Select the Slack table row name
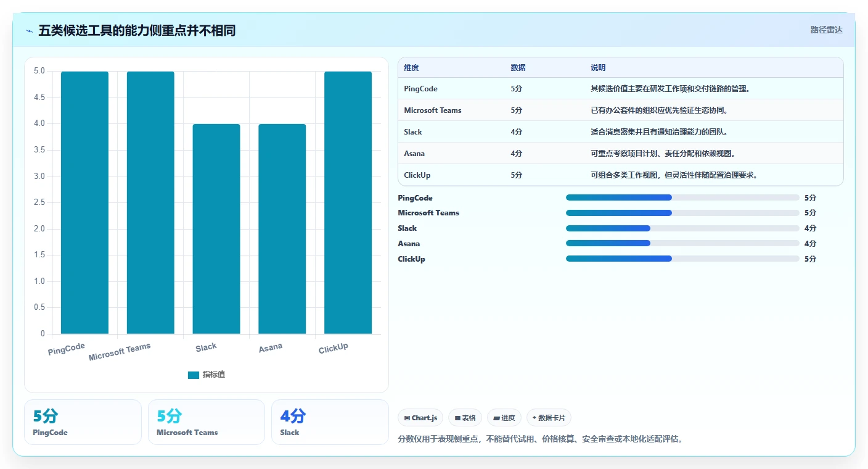The height and width of the screenshot is (469, 868). point(413,132)
